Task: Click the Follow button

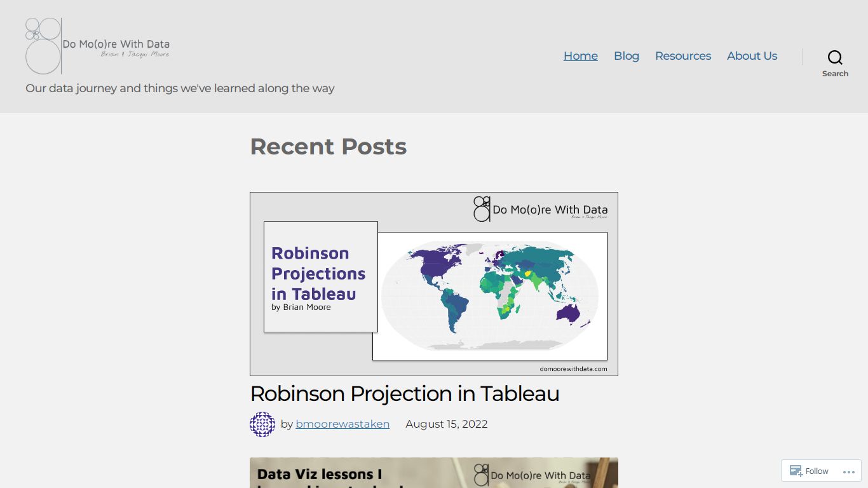Action: [x=809, y=471]
